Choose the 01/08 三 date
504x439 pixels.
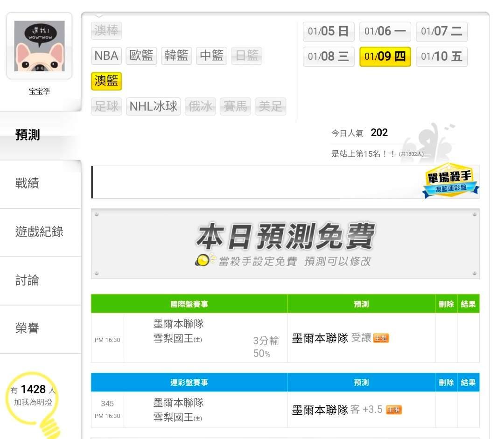point(329,56)
